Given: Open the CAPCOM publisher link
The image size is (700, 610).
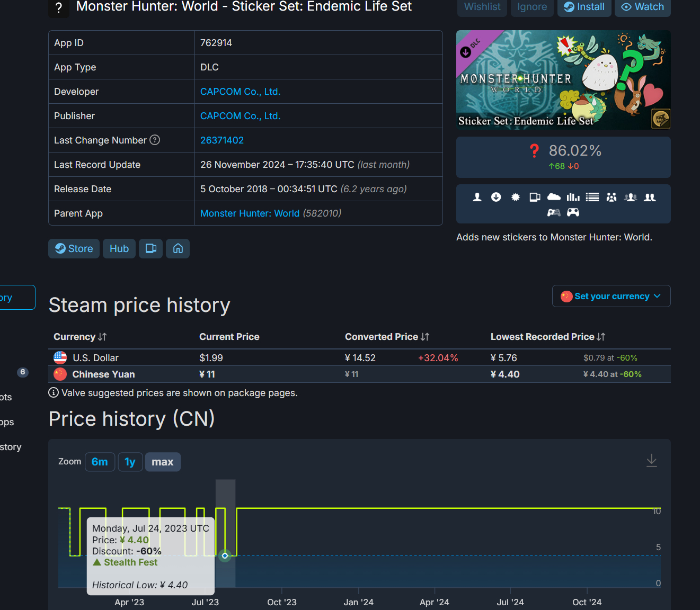Looking at the screenshot, I should point(240,116).
